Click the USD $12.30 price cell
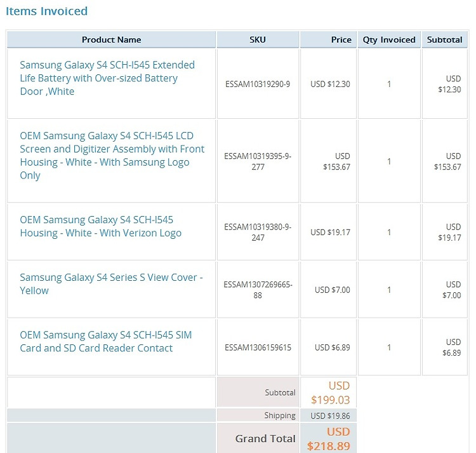476x453 pixels. point(330,84)
